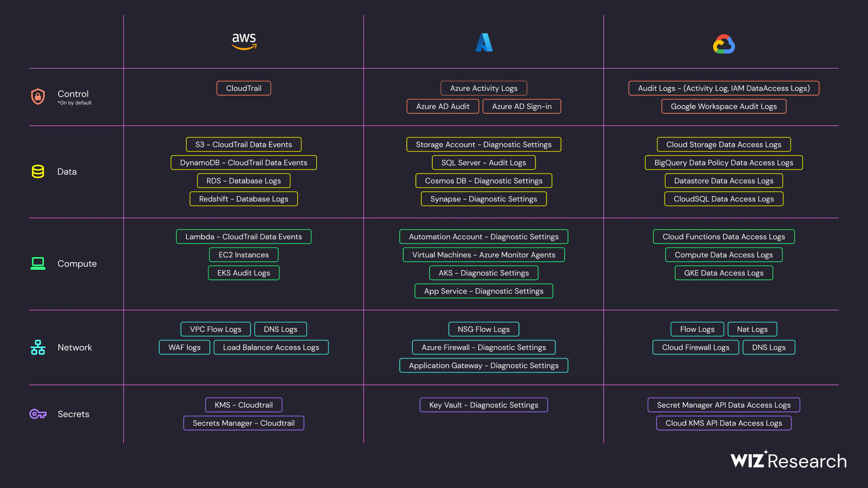Screen dimensions: 868x488
Task: Select Azure Activity Logs box
Action: (484, 88)
